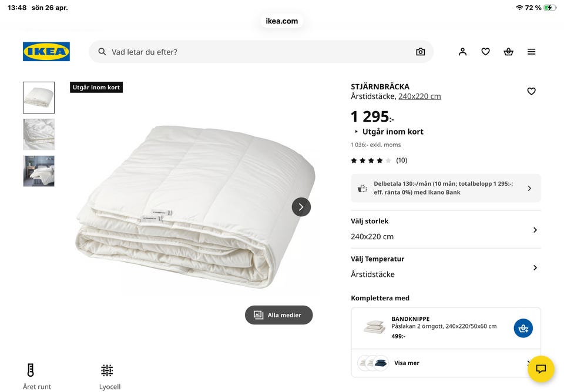564x392 pixels.
Task: Click the IKEA logo
Action: point(46,52)
